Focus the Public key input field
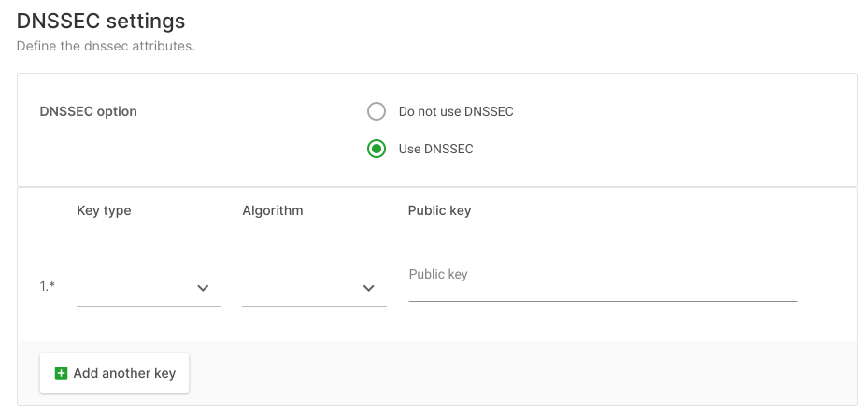868x417 pixels. [x=603, y=281]
